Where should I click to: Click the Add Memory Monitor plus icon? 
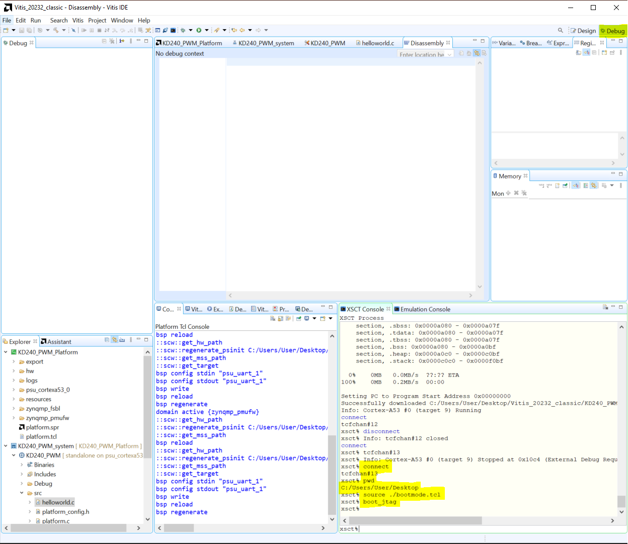[x=508, y=193]
